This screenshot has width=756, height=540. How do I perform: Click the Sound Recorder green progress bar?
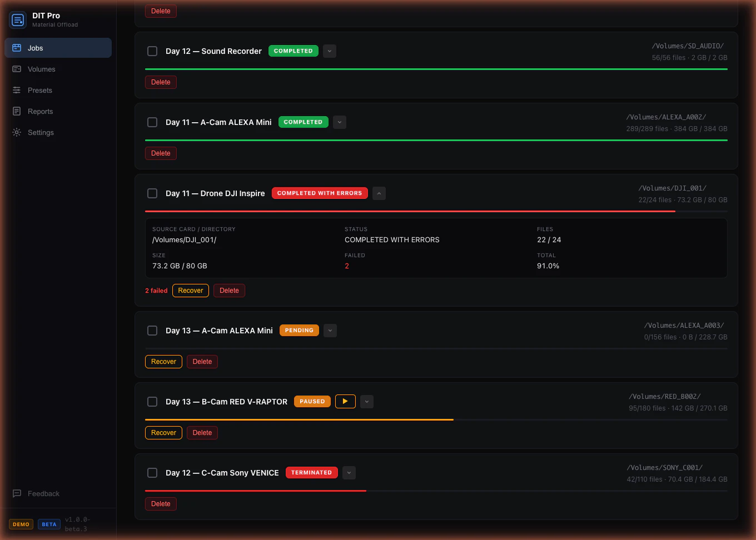pyautogui.click(x=436, y=69)
